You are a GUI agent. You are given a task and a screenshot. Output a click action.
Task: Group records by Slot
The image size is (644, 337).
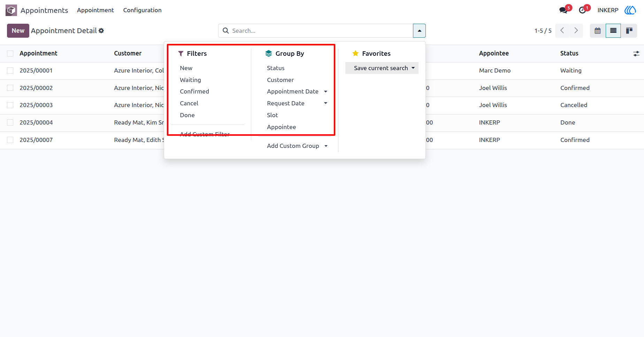pos(272,115)
